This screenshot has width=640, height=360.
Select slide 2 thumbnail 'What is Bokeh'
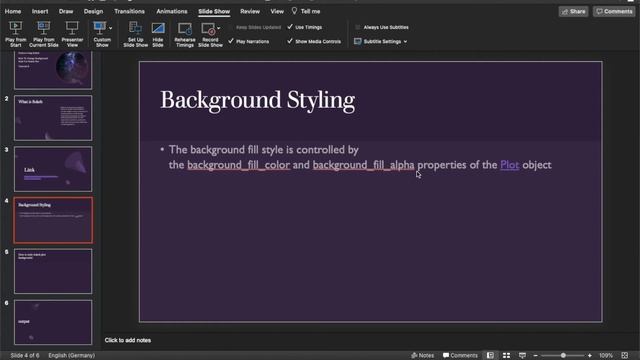coord(53,118)
